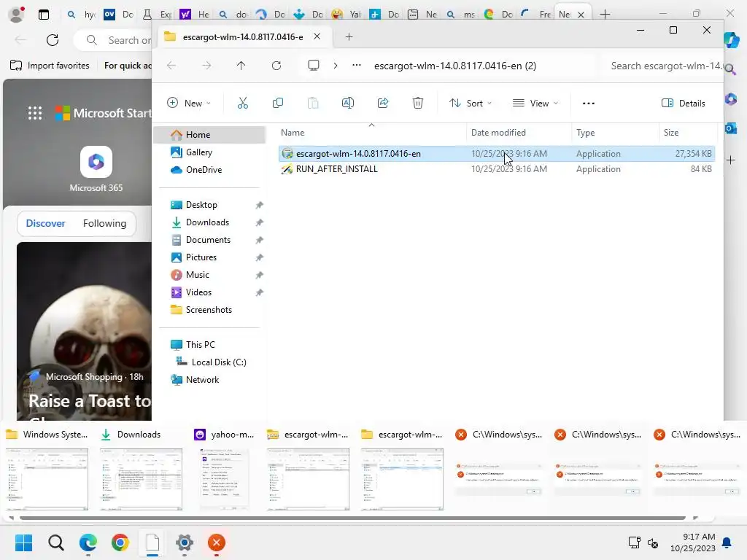
Task: Sort files by the Type column
Action: (x=586, y=133)
